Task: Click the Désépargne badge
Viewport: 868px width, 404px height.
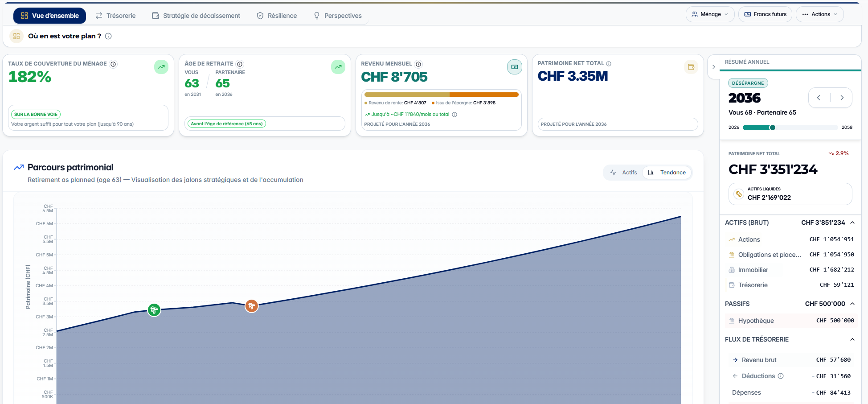Action: [748, 83]
